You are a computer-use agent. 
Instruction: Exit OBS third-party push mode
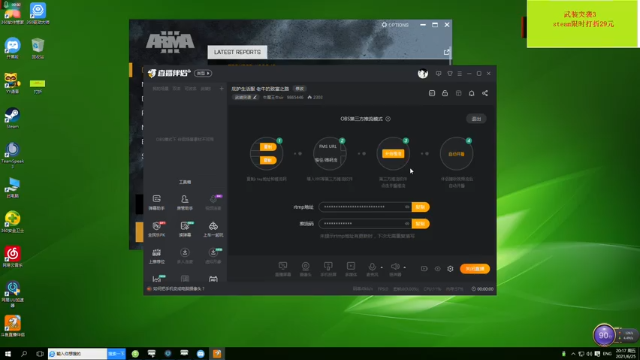[476, 119]
